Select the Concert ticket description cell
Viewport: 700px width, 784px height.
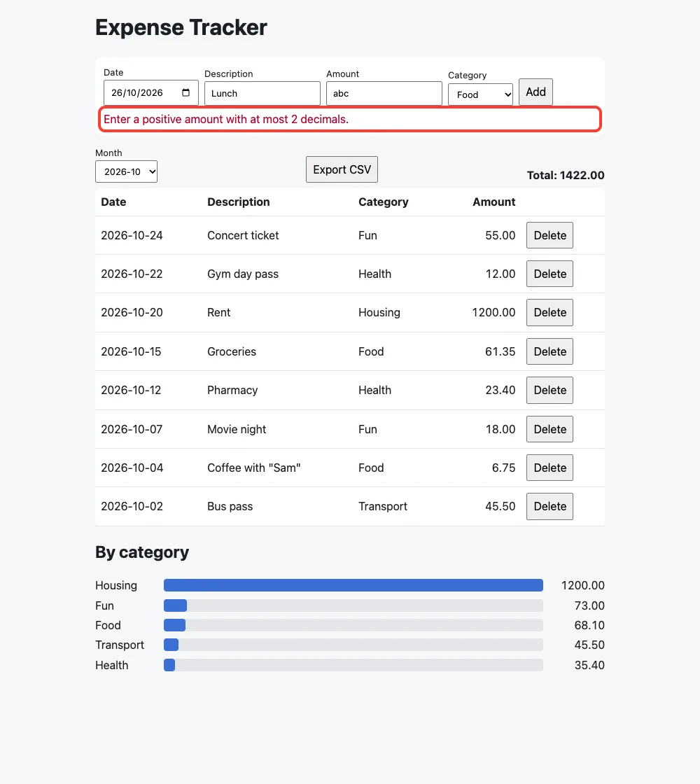click(243, 235)
